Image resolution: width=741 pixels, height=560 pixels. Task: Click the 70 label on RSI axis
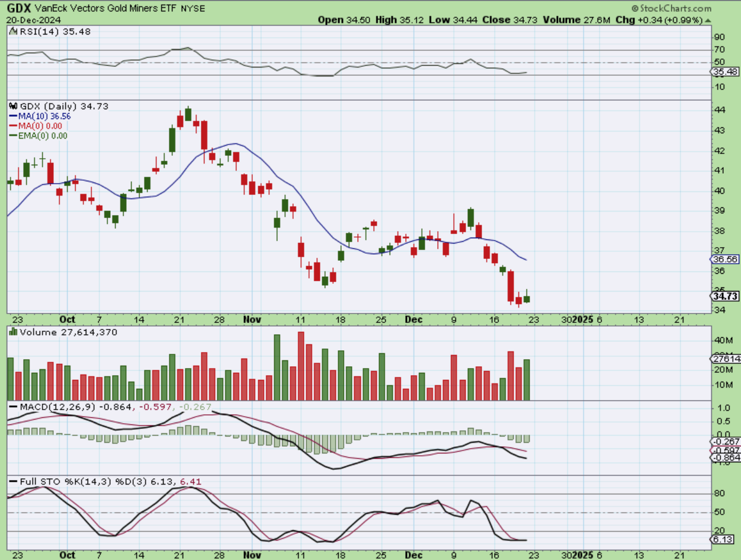click(719, 50)
